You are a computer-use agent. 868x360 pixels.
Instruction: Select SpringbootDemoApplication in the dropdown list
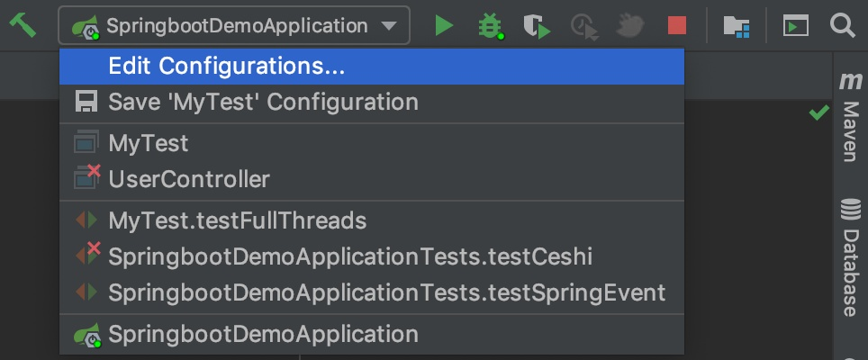tap(262, 334)
